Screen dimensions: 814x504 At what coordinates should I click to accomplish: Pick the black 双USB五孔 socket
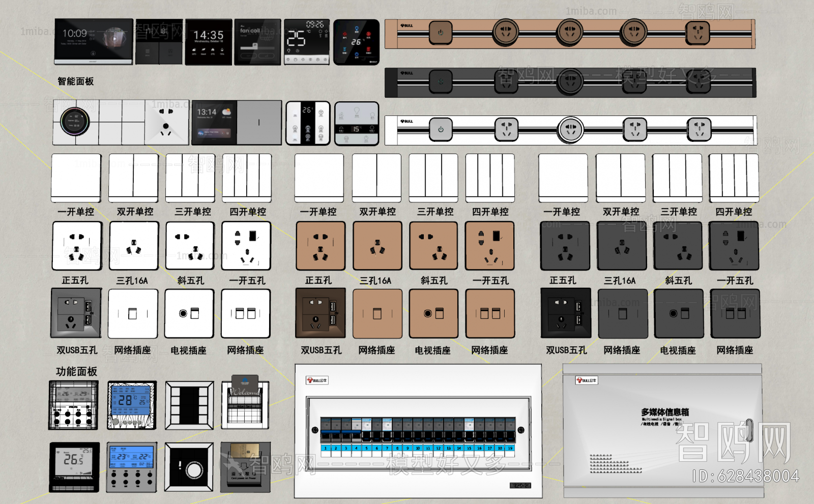(566, 313)
